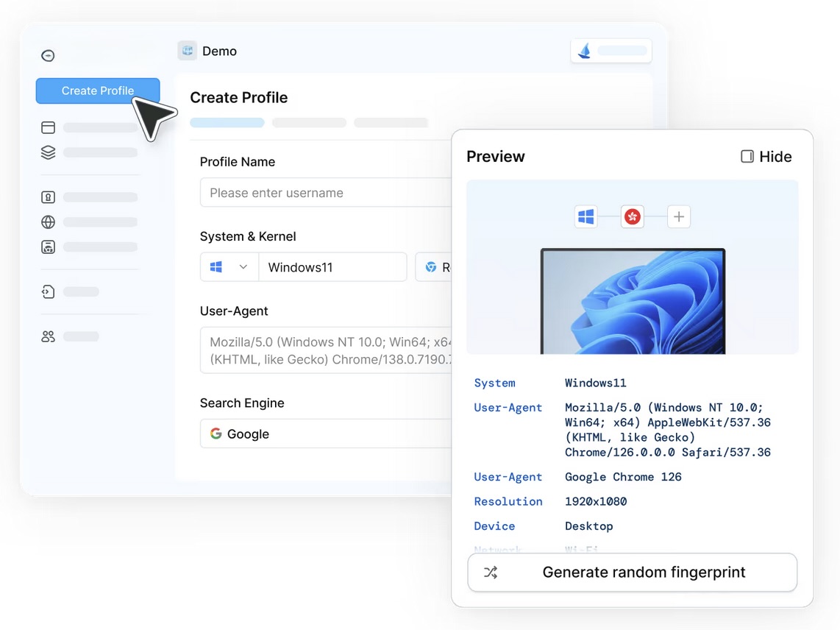Click the sailboat icon in top right
840x630 pixels.
(585, 51)
